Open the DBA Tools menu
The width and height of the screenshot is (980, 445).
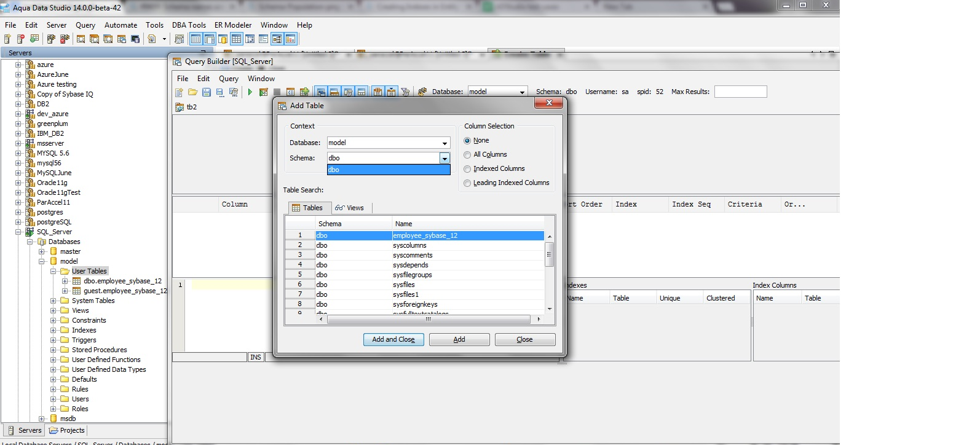tap(189, 25)
